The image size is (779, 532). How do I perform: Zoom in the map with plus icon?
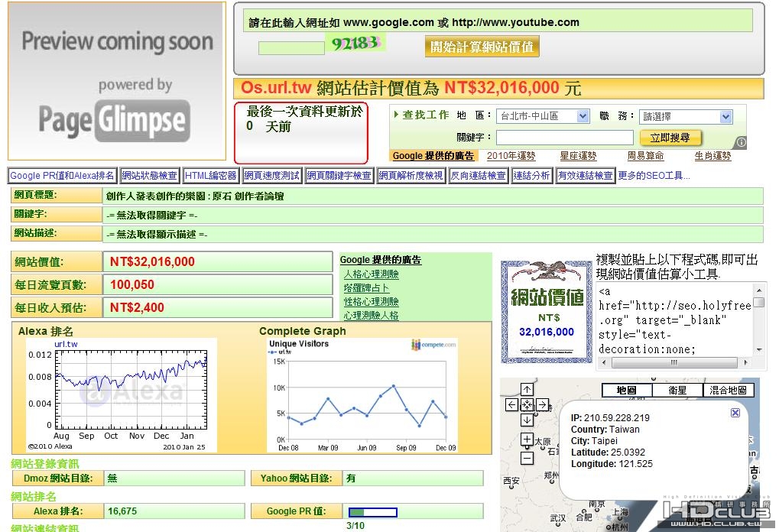527,439
